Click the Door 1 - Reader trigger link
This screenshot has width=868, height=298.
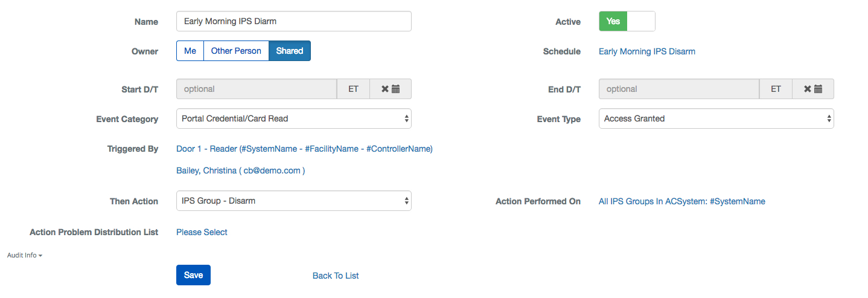pyautogui.click(x=304, y=149)
